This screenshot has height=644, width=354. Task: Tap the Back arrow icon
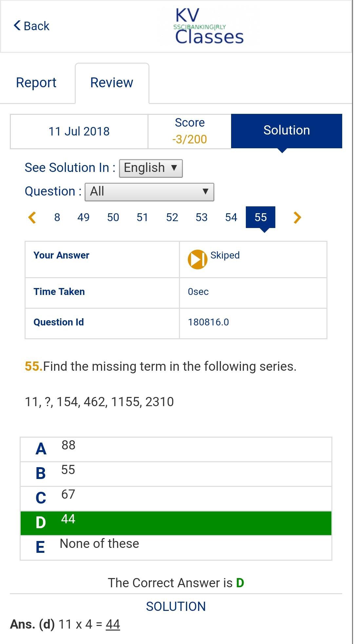click(17, 26)
